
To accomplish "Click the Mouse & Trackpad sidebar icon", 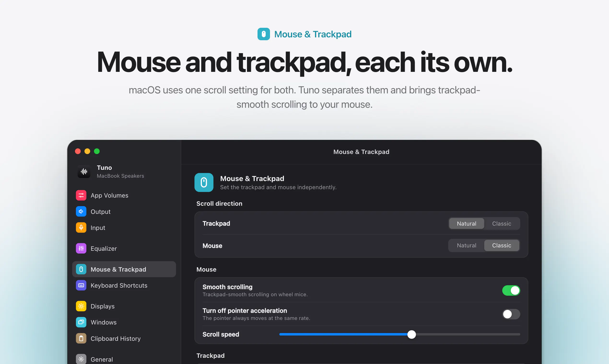I will point(81,269).
